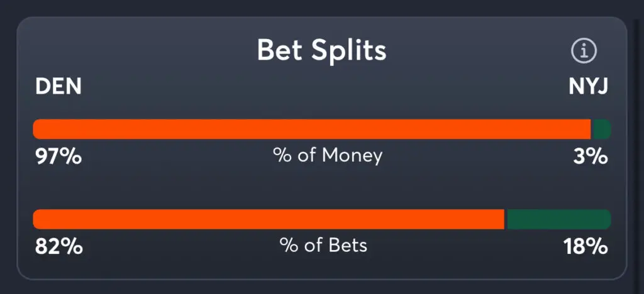Click the "% of Money" label
The width and height of the screenshot is (644, 294).
coord(327,155)
